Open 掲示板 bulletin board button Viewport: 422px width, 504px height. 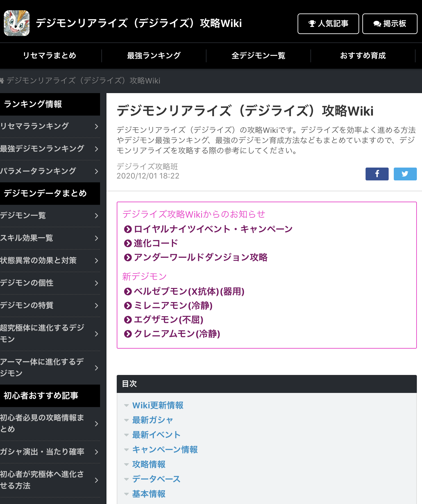(x=390, y=24)
